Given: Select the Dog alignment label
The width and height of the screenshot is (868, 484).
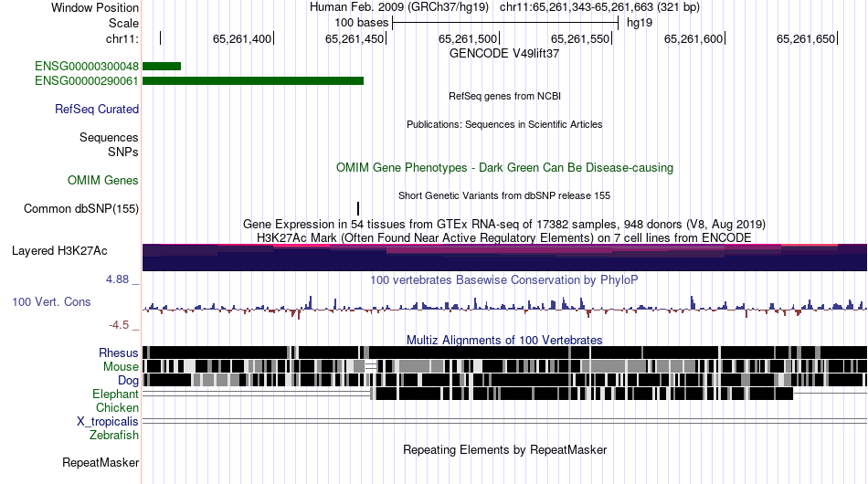Looking at the screenshot, I should 128,381.
